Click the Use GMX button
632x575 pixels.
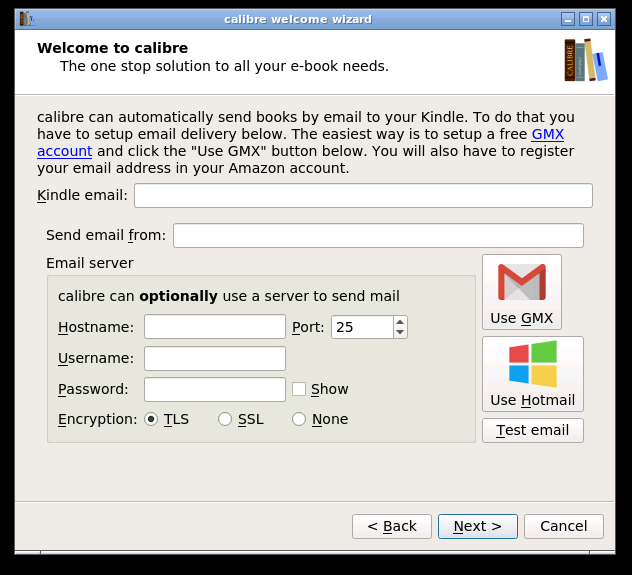[x=522, y=292]
